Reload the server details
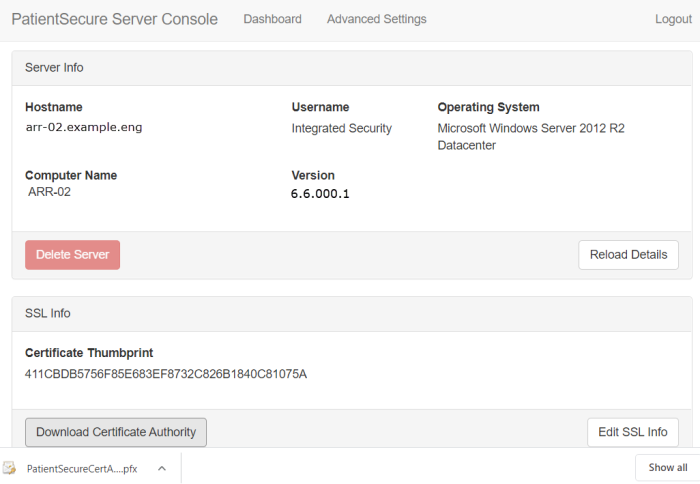700x484 pixels. [x=628, y=255]
